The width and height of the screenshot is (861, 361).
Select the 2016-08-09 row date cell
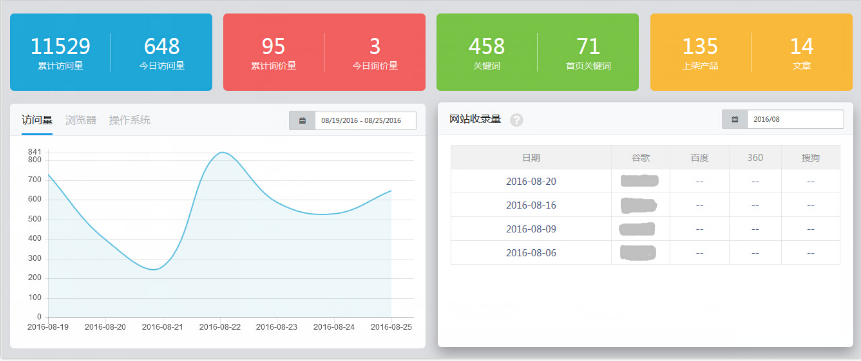pos(531,229)
